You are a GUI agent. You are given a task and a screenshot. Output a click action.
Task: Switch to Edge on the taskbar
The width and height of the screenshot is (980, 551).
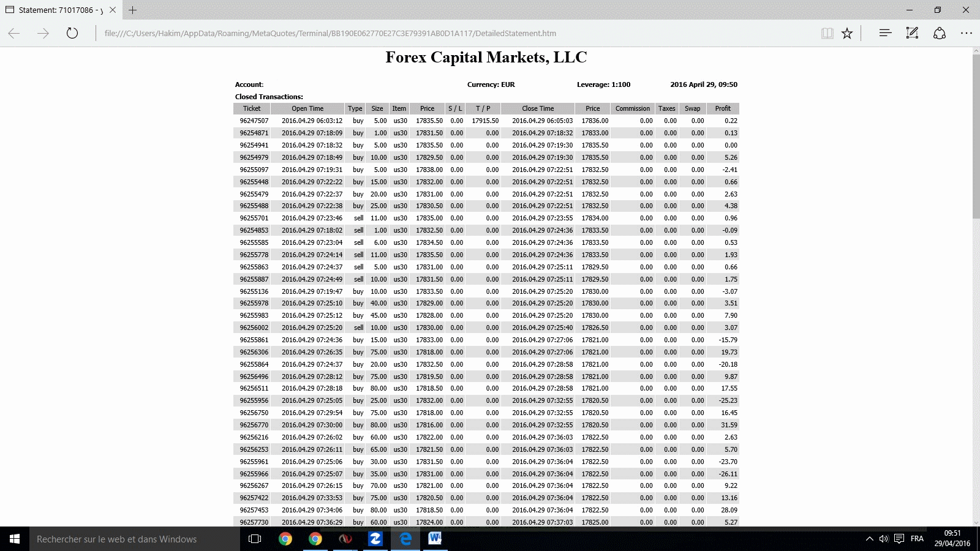tap(405, 539)
